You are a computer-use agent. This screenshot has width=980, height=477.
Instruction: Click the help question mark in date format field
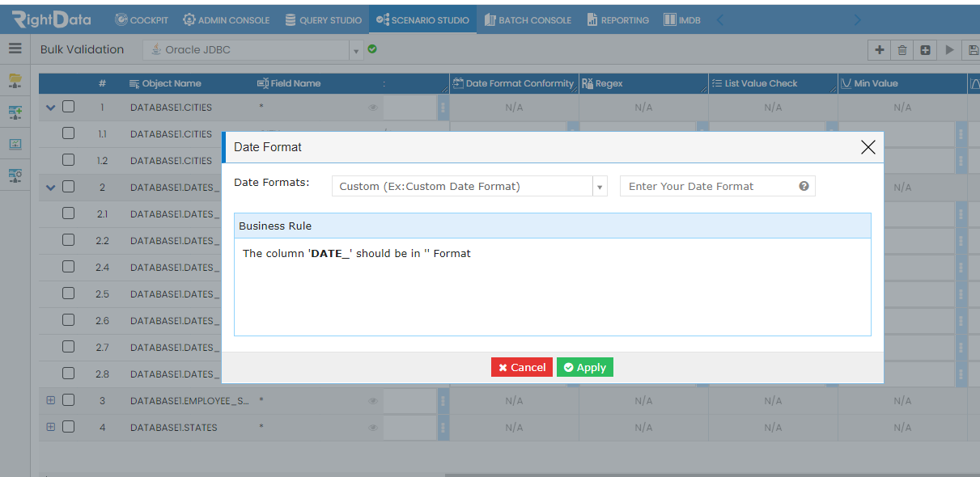(x=804, y=186)
